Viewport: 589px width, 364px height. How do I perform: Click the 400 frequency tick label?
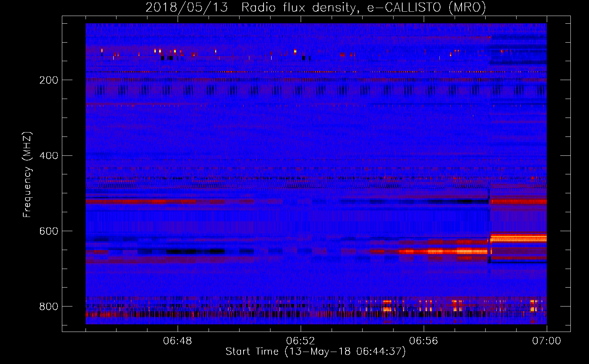[49, 156]
